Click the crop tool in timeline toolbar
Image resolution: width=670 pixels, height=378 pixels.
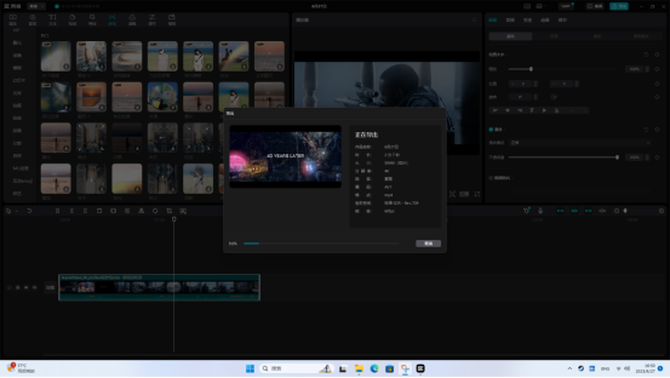point(169,211)
